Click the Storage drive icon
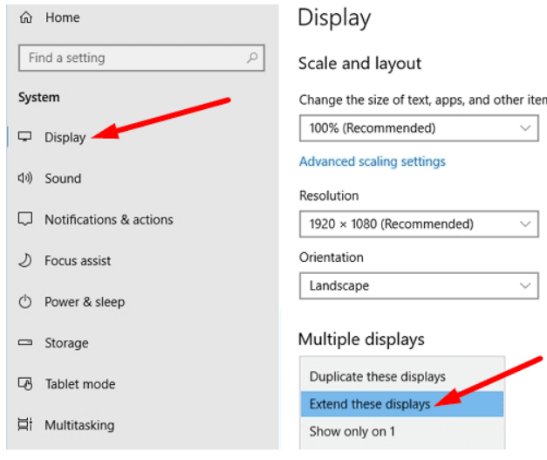 25,342
